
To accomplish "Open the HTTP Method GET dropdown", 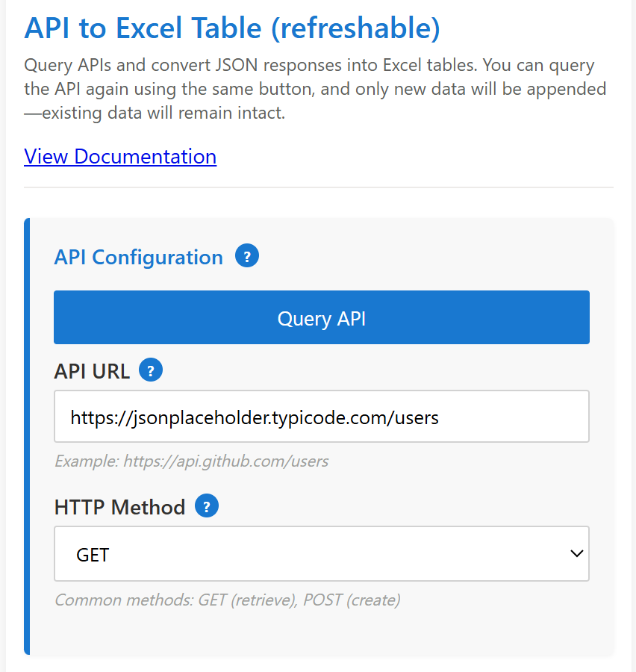I will pos(322,554).
